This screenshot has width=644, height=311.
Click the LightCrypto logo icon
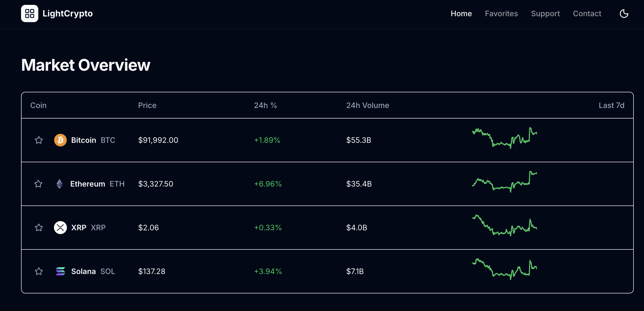(x=30, y=13)
